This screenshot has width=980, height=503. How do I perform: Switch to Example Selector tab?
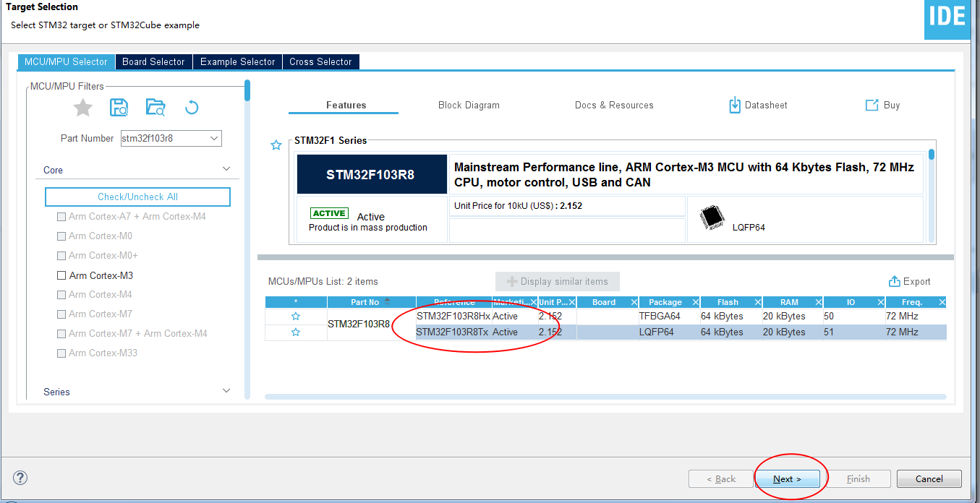pyautogui.click(x=237, y=62)
